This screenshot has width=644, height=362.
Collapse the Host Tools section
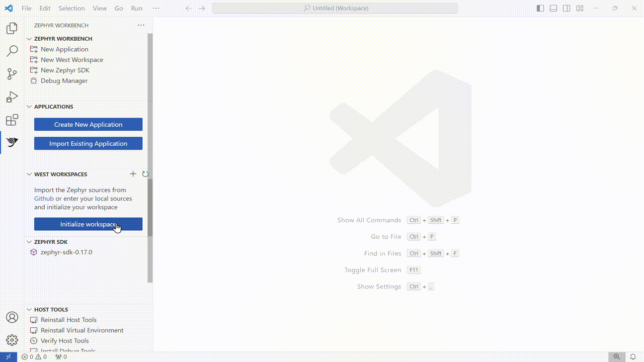pyautogui.click(x=29, y=309)
